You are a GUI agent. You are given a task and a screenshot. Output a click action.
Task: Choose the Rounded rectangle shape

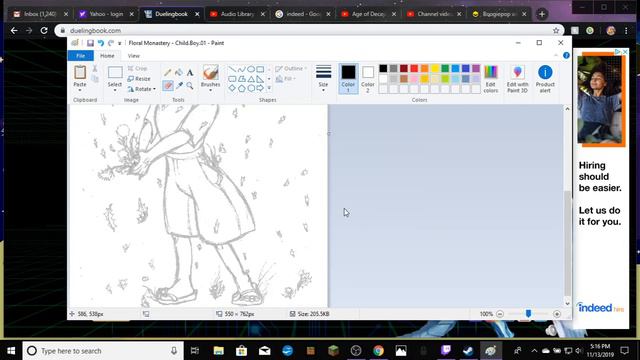click(232, 78)
